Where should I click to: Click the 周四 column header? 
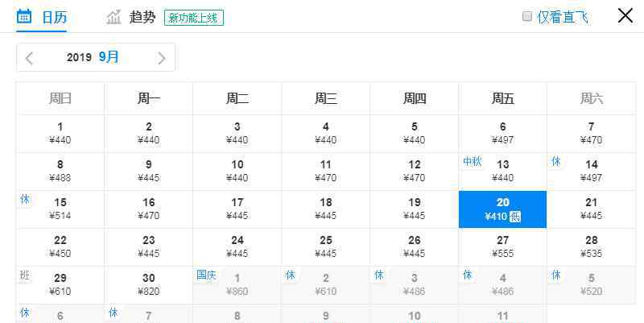click(x=414, y=98)
